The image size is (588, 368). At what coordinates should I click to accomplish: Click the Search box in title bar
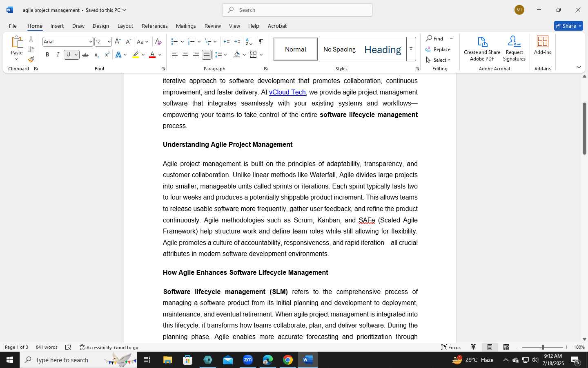297,10
